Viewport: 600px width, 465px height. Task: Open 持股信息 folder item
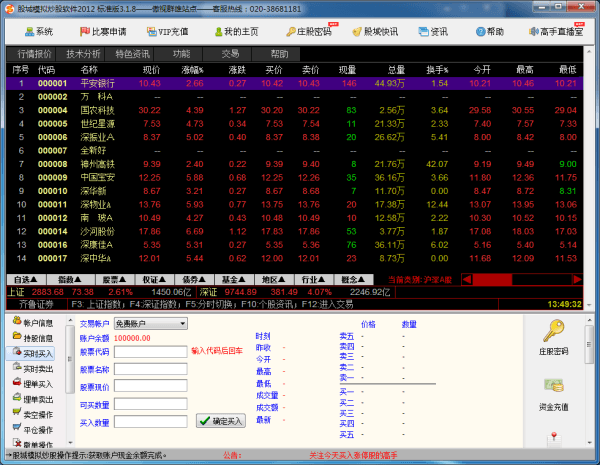tap(33, 338)
